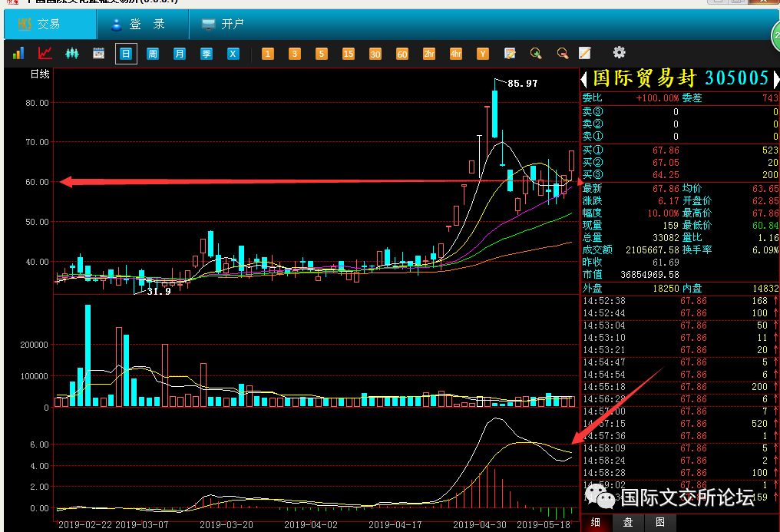Select the 14:58:28 trade tick row
This screenshot has width=780, height=532.
coord(679,473)
